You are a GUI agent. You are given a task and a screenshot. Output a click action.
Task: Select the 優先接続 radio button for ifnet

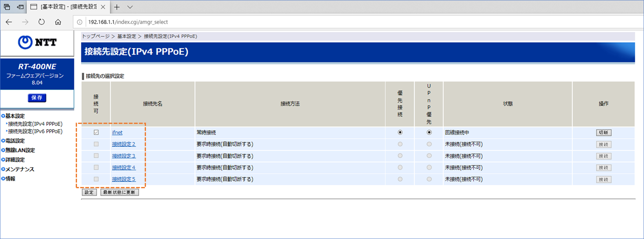400,132
